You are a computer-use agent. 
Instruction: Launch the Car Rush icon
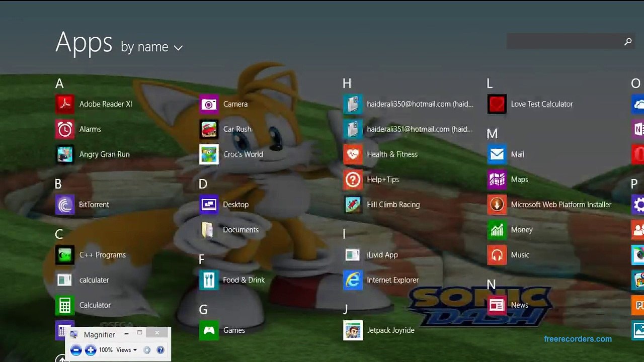point(209,129)
